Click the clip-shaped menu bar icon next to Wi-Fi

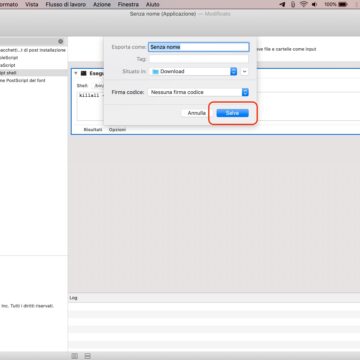[x=293, y=4]
